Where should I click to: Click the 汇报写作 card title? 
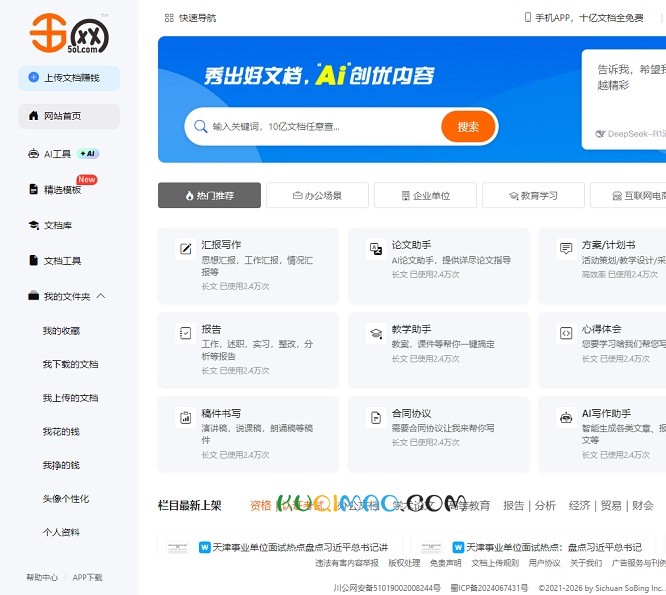point(221,245)
